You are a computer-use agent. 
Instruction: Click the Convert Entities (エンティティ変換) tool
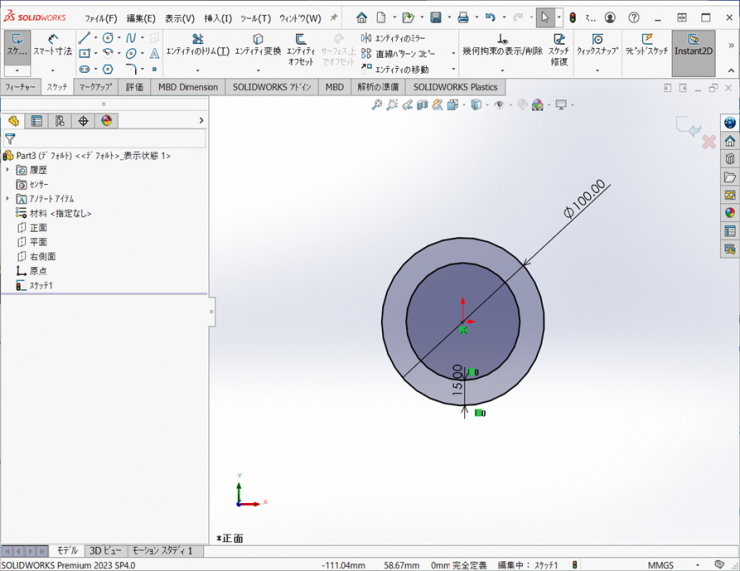(x=258, y=46)
